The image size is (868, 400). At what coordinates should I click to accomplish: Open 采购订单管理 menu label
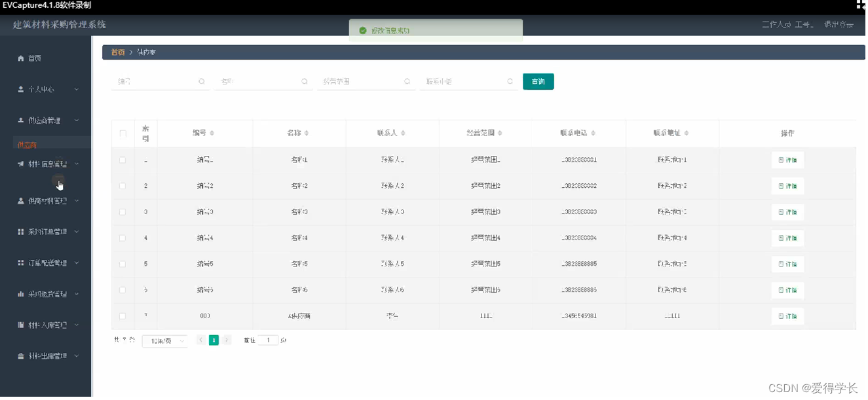pyautogui.click(x=47, y=232)
